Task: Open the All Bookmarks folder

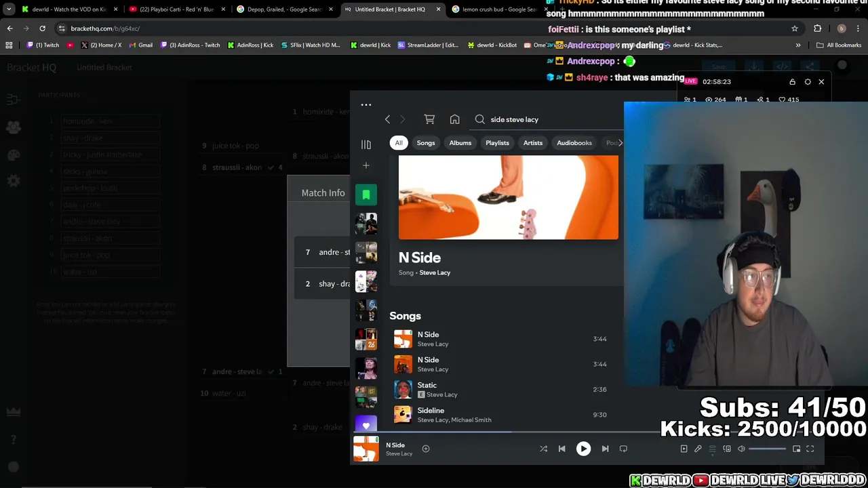Action: click(x=839, y=45)
